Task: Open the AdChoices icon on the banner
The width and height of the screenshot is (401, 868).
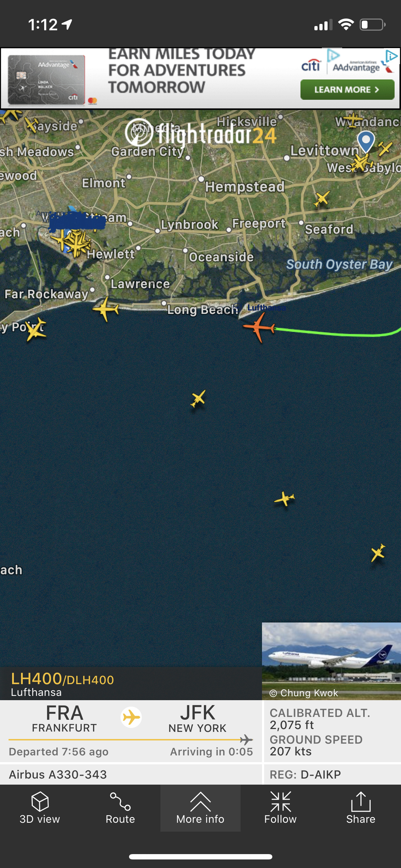Action: 391,56
